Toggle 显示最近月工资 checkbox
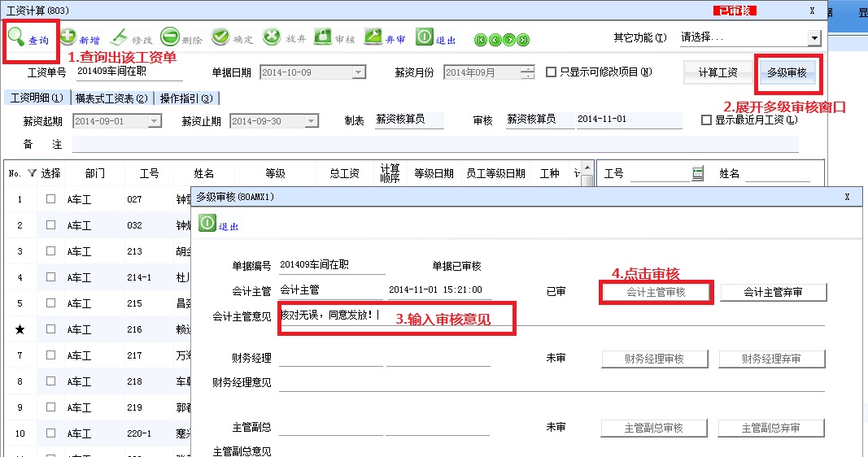This screenshot has height=457, width=868. coord(706,120)
